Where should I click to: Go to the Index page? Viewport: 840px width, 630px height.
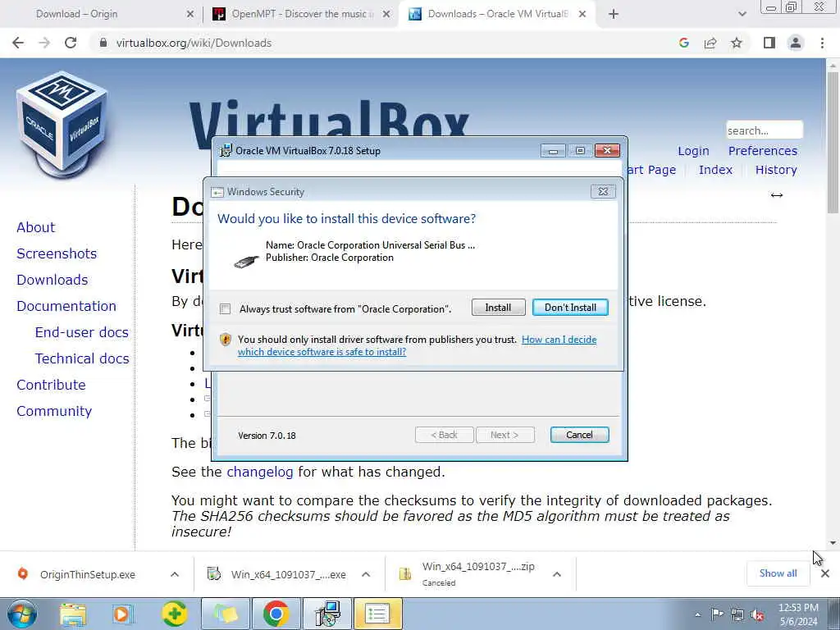(x=715, y=170)
